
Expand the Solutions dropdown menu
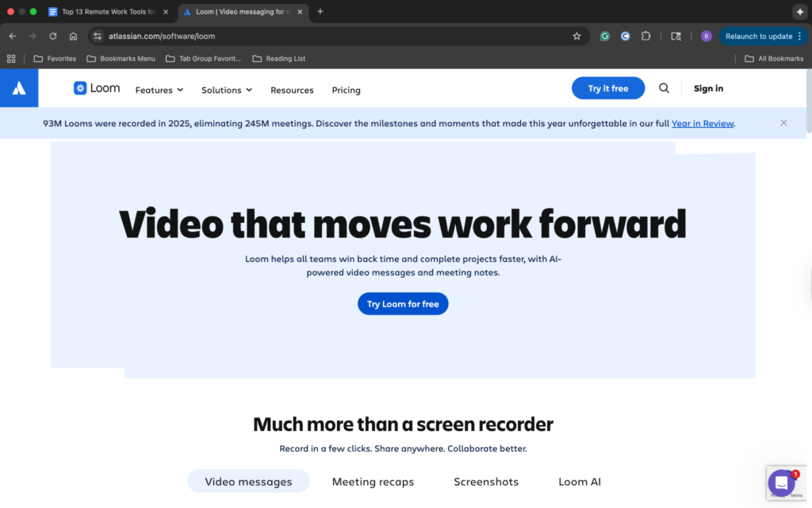pos(227,90)
